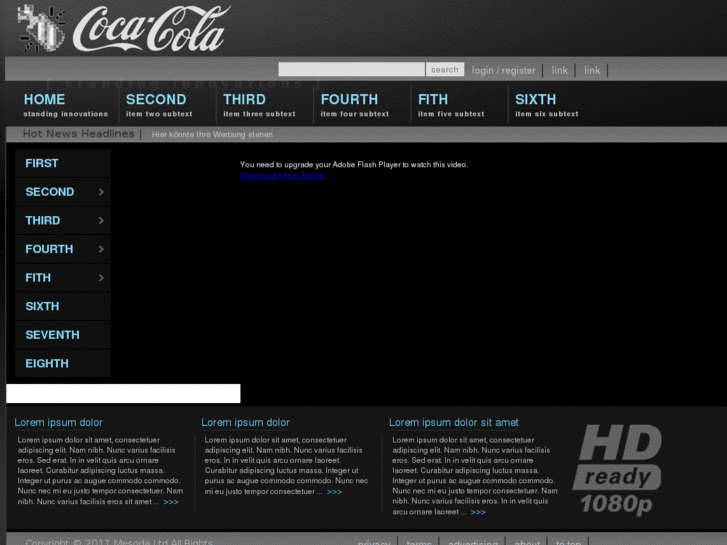
Task: Click the Hot News Headlines label
Action: pyautogui.click(x=78, y=134)
